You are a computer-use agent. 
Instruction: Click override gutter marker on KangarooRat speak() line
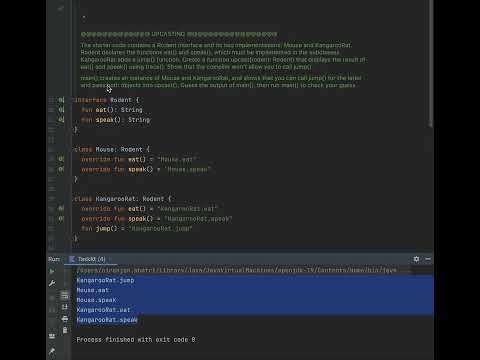pyautogui.click(x=61, y=219)
